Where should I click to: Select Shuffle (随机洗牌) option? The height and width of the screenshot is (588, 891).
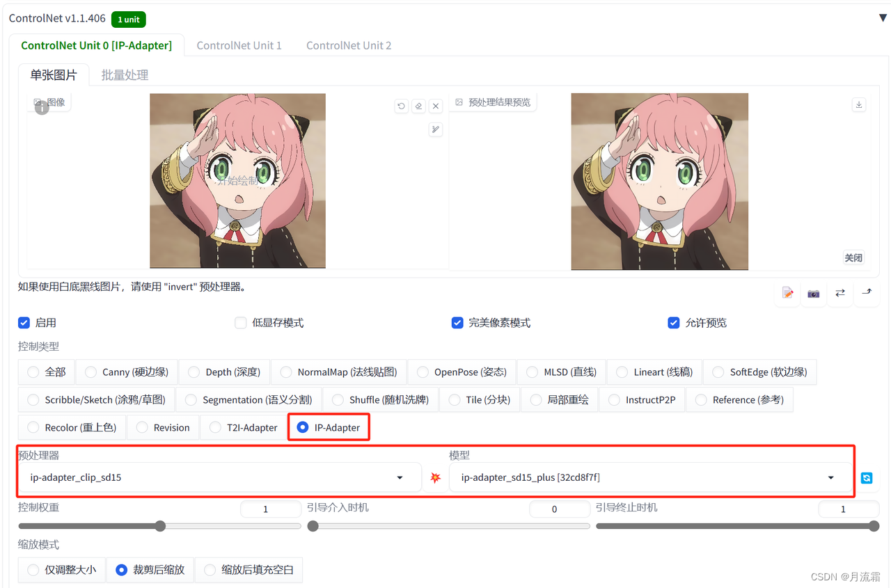(x=380, y=400)
